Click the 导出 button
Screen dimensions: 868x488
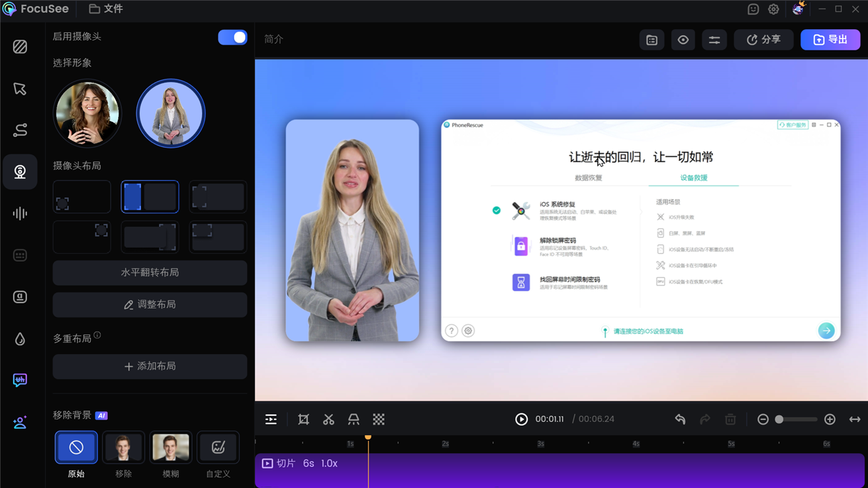click(x=830, y=40)
